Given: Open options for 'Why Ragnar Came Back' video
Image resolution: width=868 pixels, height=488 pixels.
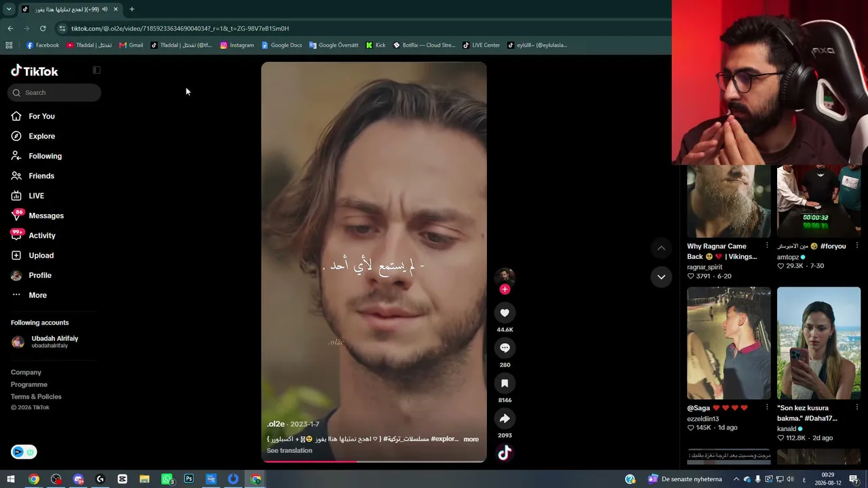Looking at the screenshot, I should (767, 245).
